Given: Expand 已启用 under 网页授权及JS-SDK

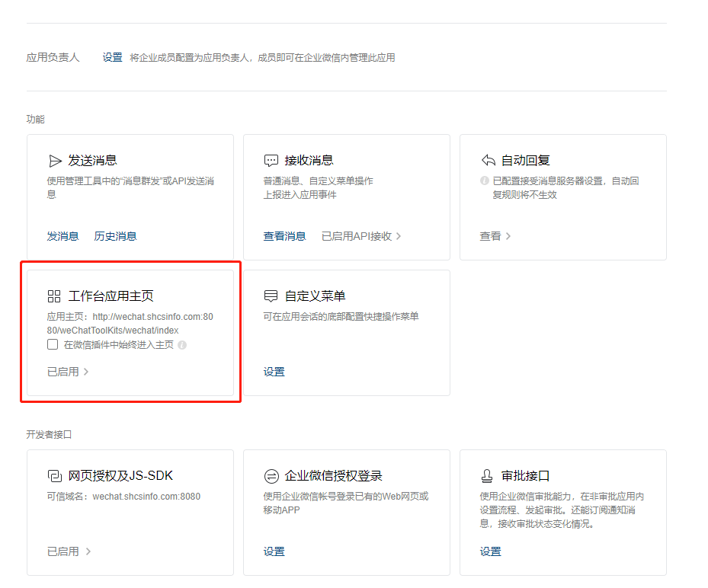Looking at the screenshot, I should 68,551.
